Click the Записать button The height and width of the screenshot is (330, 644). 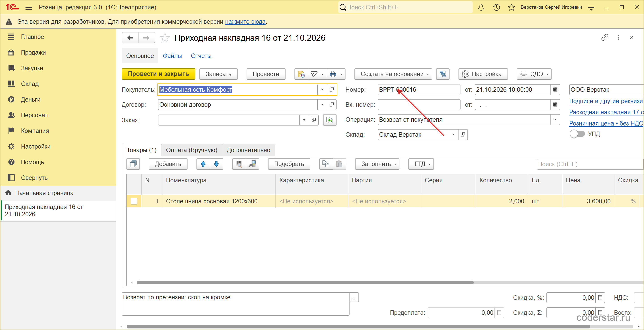pyautogui.click(x=218, y=74)
